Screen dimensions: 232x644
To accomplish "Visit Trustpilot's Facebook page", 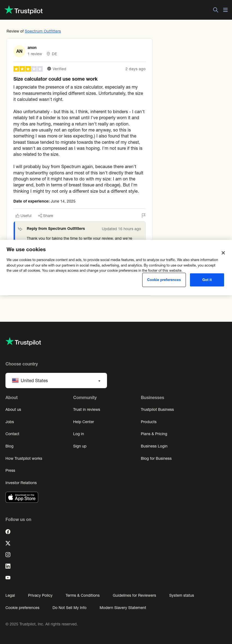I will coord(8,532).
